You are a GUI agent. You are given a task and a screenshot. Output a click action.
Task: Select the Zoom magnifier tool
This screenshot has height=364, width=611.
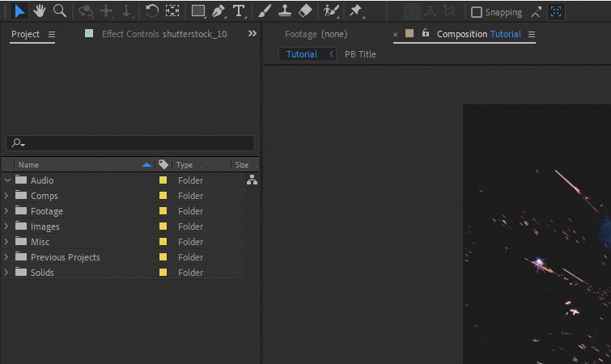point(59,11)
